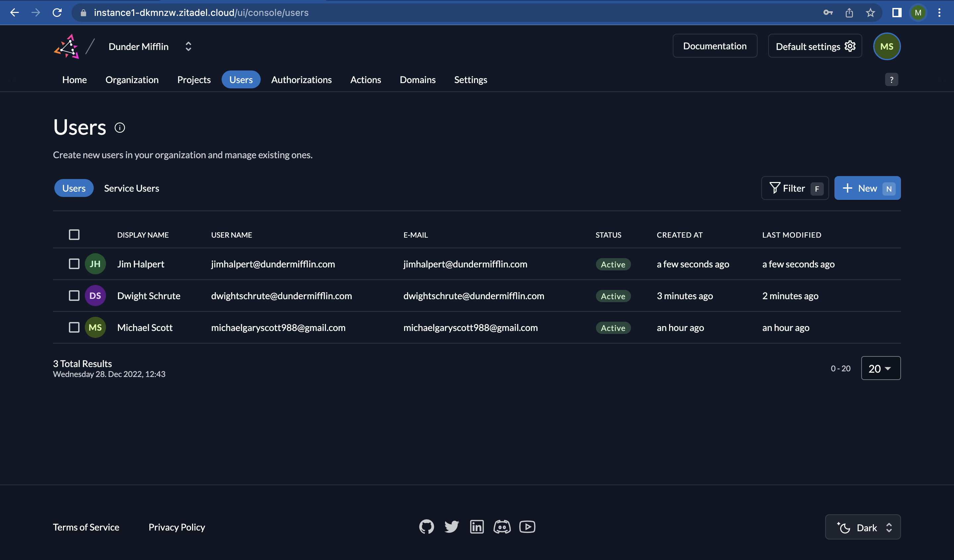Image resolution: width=954 pixels, height=560 pixels.
Task: Toggle the select-all header checkbox
Action: pyautogui.click(x=74, y=235)
